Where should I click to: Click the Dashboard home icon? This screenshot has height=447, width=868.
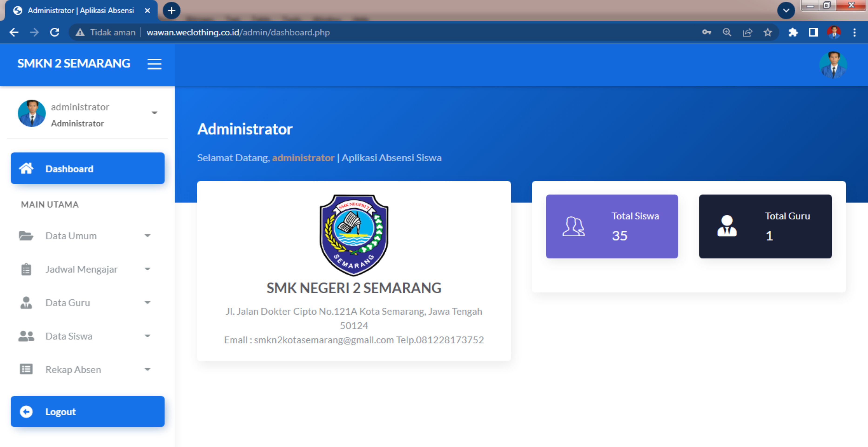[x=26, y=169]
